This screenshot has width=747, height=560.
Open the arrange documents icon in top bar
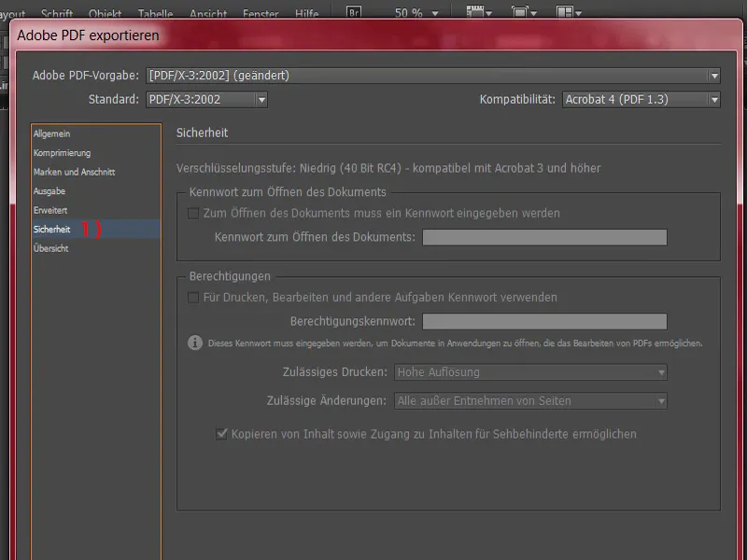point(569,12)
